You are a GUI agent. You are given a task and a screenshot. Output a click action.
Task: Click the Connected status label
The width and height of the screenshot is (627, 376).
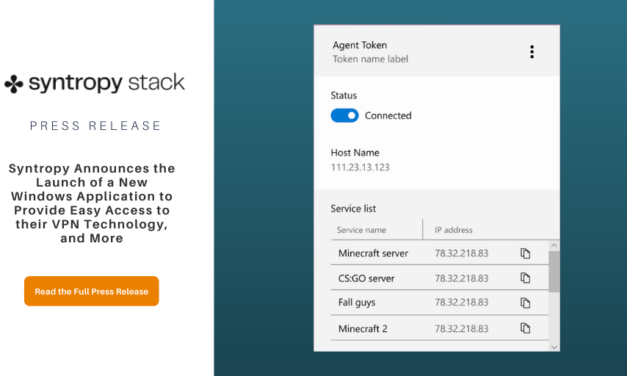(x=388, y=116)
